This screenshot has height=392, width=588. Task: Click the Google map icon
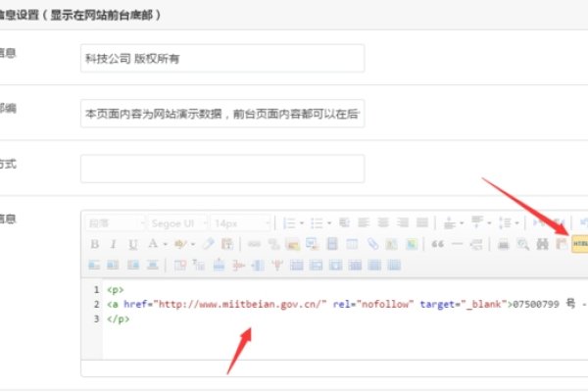pos(412,244)
